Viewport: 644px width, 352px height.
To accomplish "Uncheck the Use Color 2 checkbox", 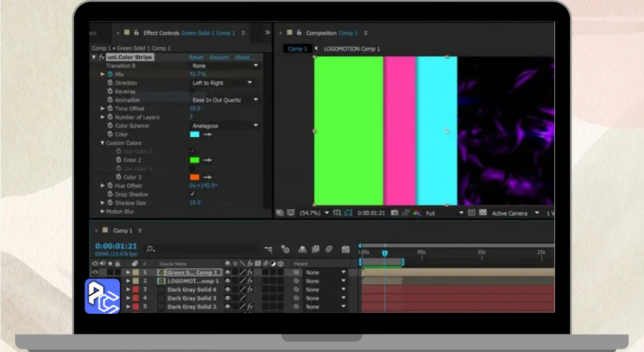I will 192,151.
